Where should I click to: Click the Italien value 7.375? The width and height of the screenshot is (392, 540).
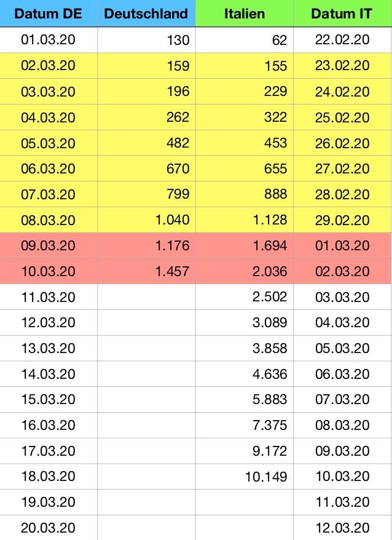(245, 426)
